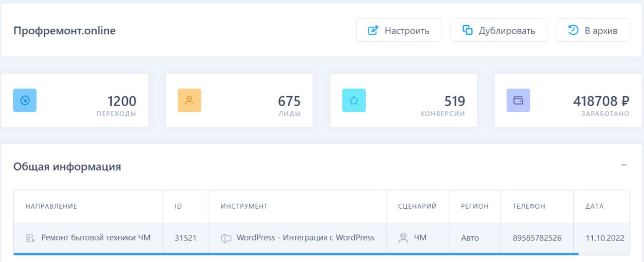Click the Профремонт.online project title
This screenshot has width=644, height=262.
click(x=64, y=31)
